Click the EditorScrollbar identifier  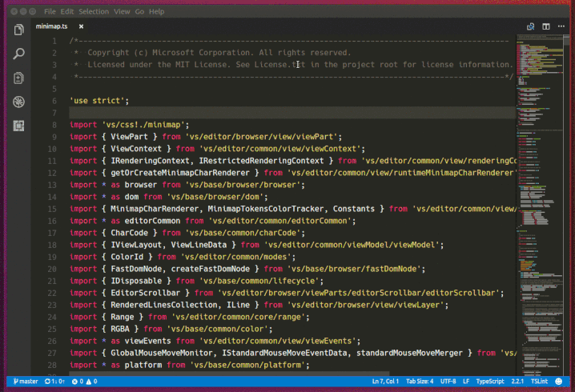coord(146,293)
